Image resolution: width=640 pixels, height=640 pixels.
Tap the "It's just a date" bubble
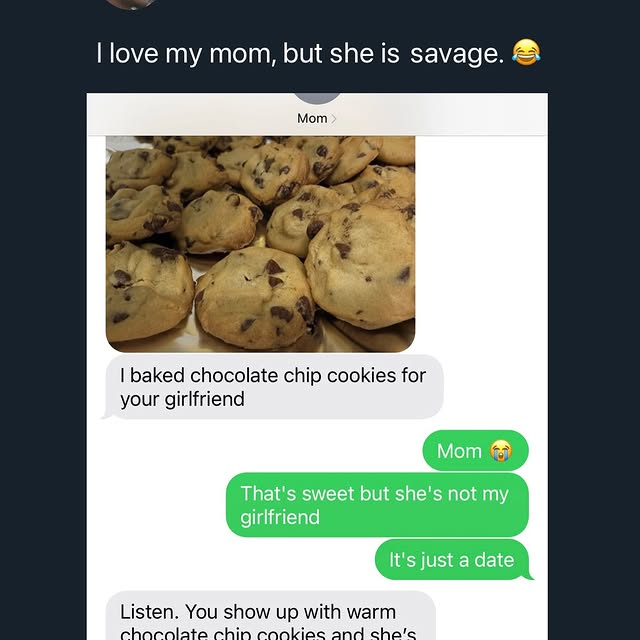[451, 560]
